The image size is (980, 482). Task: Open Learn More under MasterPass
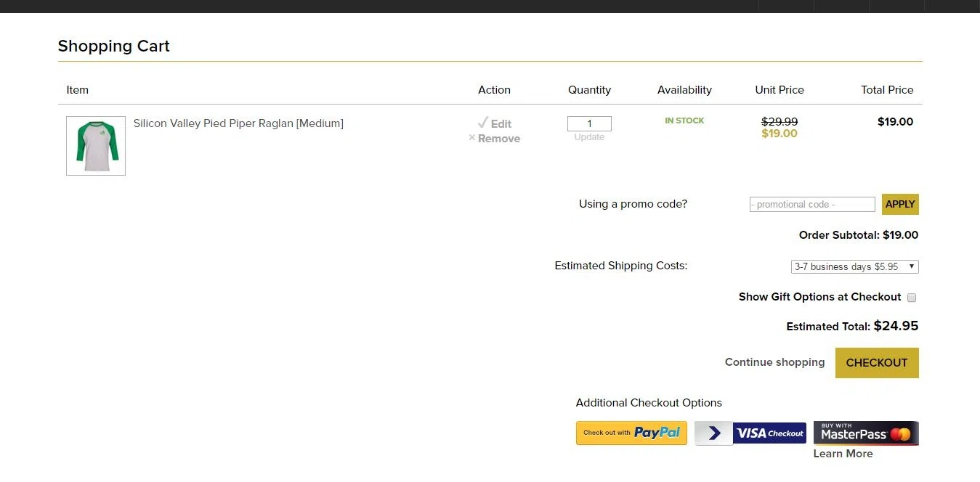tap(843, 454)
